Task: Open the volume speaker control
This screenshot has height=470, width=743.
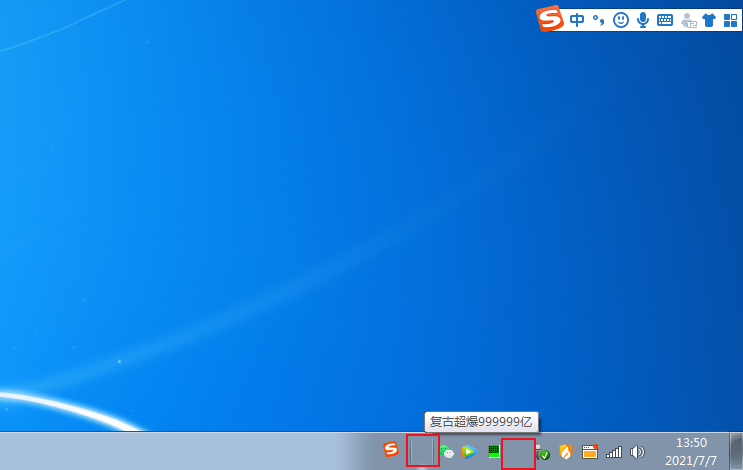Action: coord(637,452)
